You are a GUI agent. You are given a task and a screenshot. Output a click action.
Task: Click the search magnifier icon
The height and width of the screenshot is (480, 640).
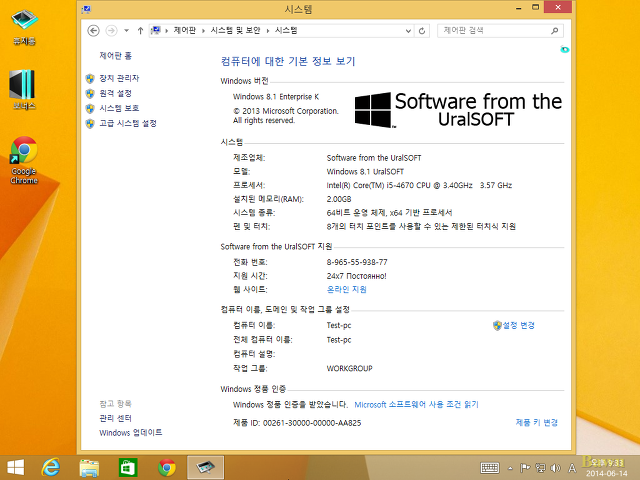(x=555, y=31)
